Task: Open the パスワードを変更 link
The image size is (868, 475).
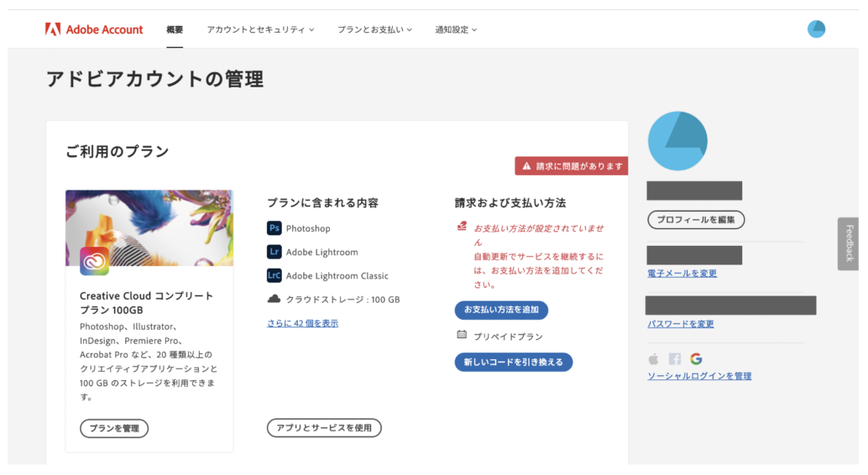Action: 680,324
